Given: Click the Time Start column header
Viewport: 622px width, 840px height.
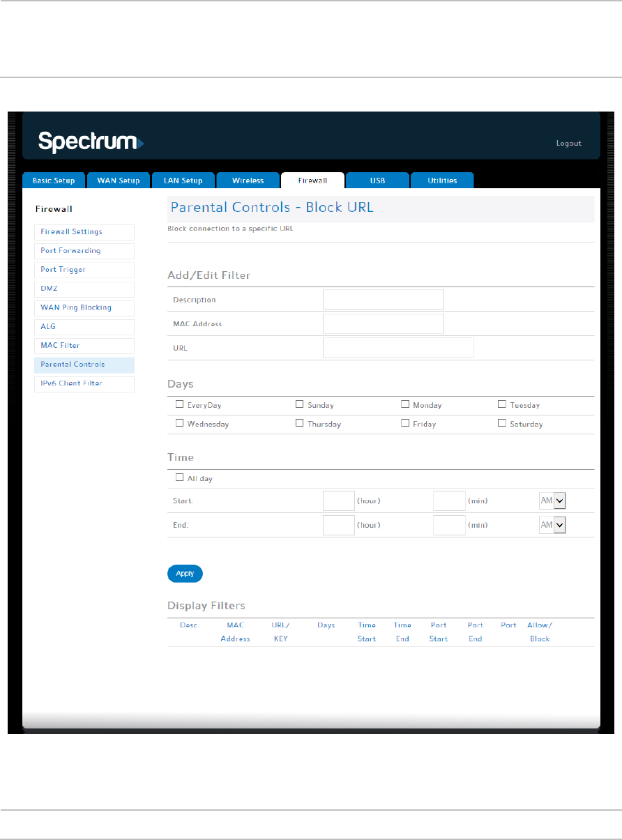Looking at the screenshot, I should [367, 632].
